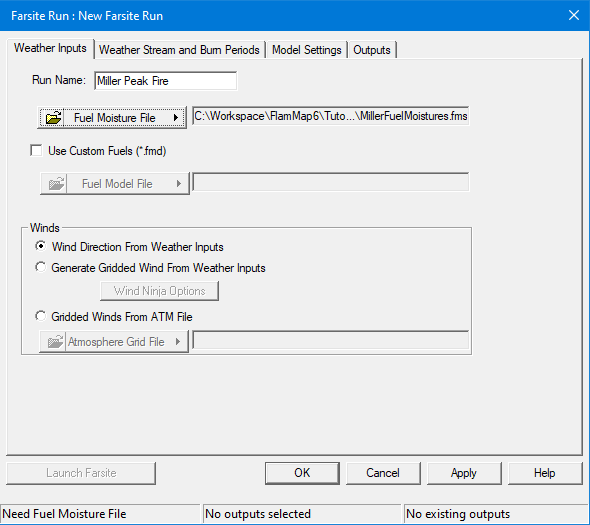Click the Run Name text field
The height and width of the screenshot is (525, 590).
point(166,81)
